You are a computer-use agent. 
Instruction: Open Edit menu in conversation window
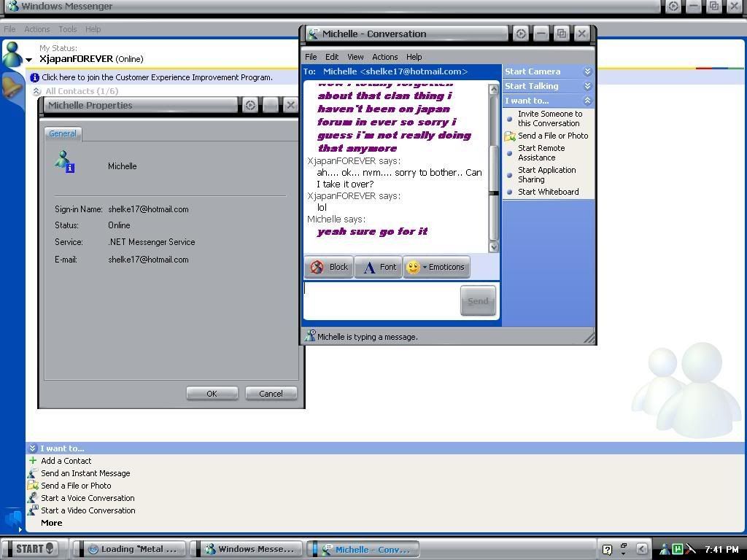(x=332, y=57)
